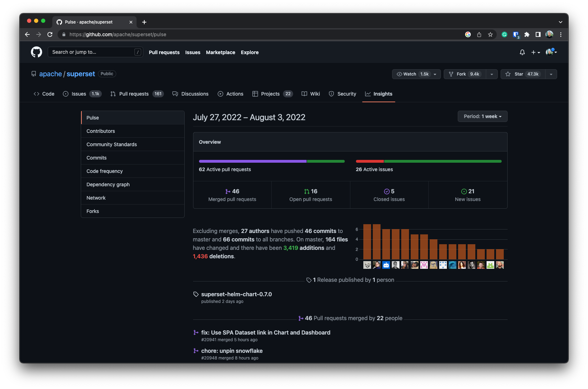Click the GitHub Octocat logo
The width and height of the screenshot is (588, 389).
[x=37, y=52]
